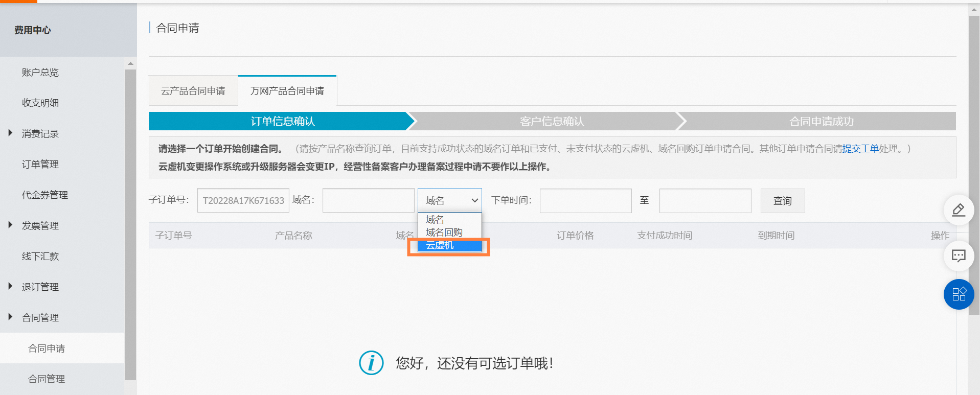Switch to 万网产品合同申请 tab
Viewport: 980px width, 395px height.
[x=287, y=91]
